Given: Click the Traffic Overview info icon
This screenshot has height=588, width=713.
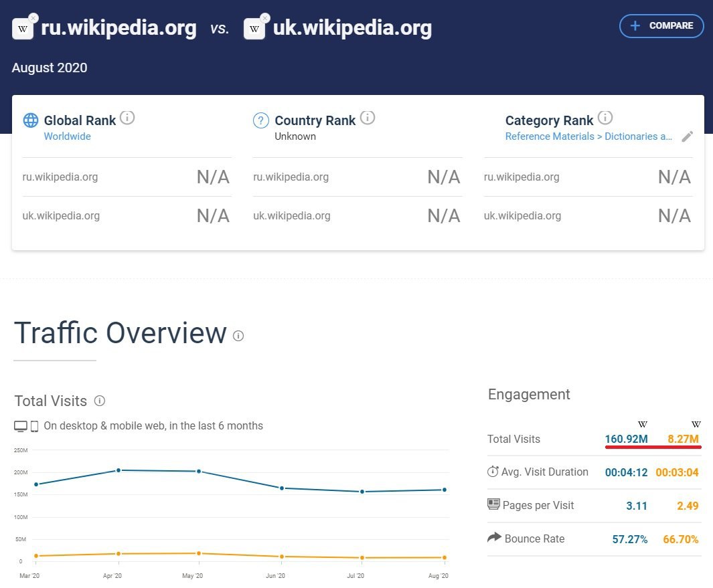Looking at the screenshot, I should pos(238,335).
